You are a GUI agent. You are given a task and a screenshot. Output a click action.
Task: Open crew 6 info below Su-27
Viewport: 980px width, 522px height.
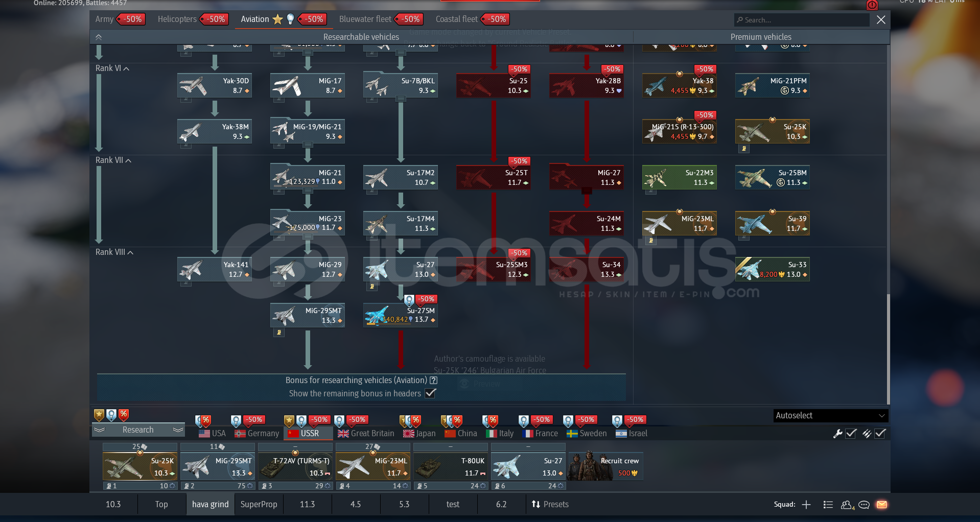click(x=528, y=486)
